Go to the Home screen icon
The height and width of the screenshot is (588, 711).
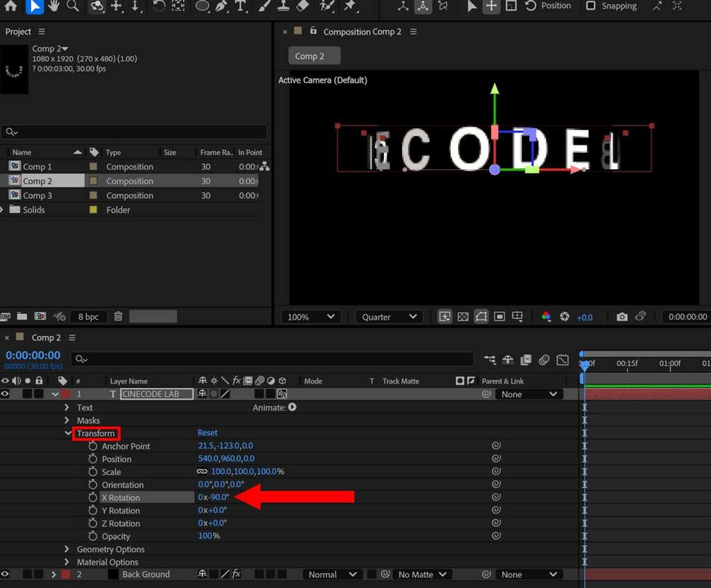pyautogui.click(x=10, y=6)
